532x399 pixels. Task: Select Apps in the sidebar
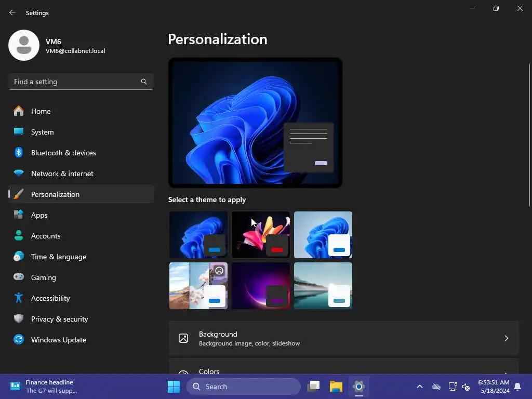[81, 215]
